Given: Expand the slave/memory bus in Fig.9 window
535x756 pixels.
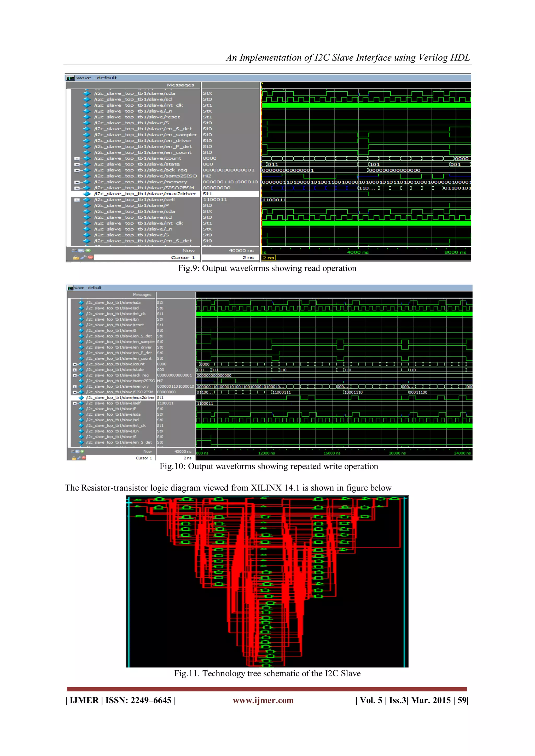Looking at the screenshot, I should (77, 182).
